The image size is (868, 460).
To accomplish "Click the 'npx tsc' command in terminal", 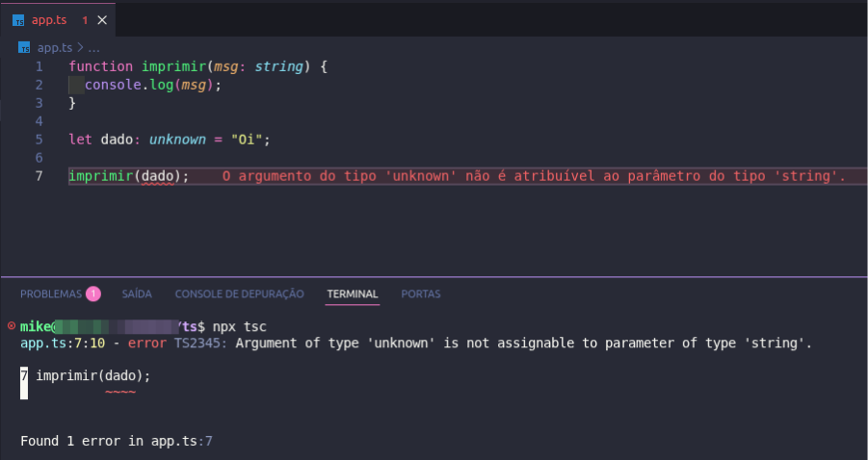I will point(240,327).
